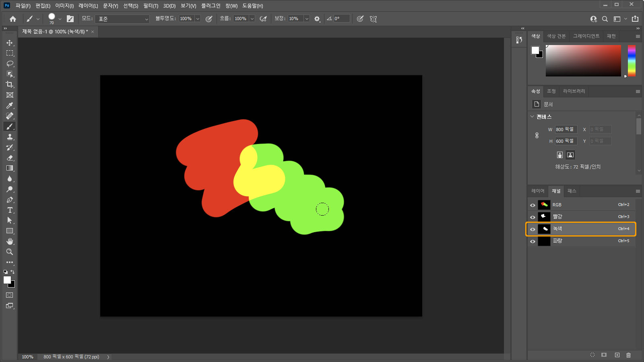Select the Brush tool in toolbox
The image size is (644, 362).
[10, 126]
